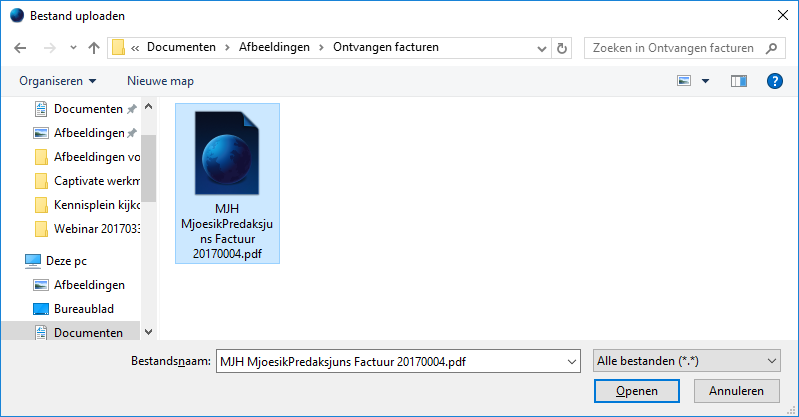Click the sidebar scroll down arrow
799x417 pixels.
tap(149, 332)
